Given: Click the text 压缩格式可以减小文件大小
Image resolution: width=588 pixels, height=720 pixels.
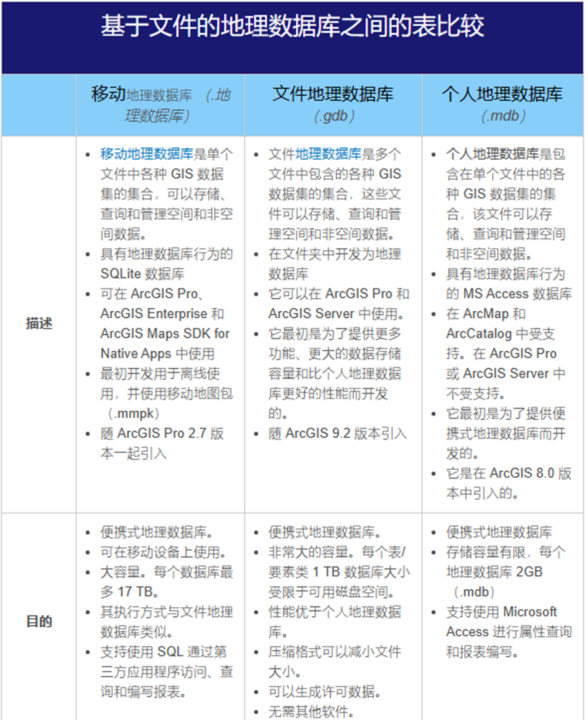Looking at the screenshot, I should [x=335, y=662].
